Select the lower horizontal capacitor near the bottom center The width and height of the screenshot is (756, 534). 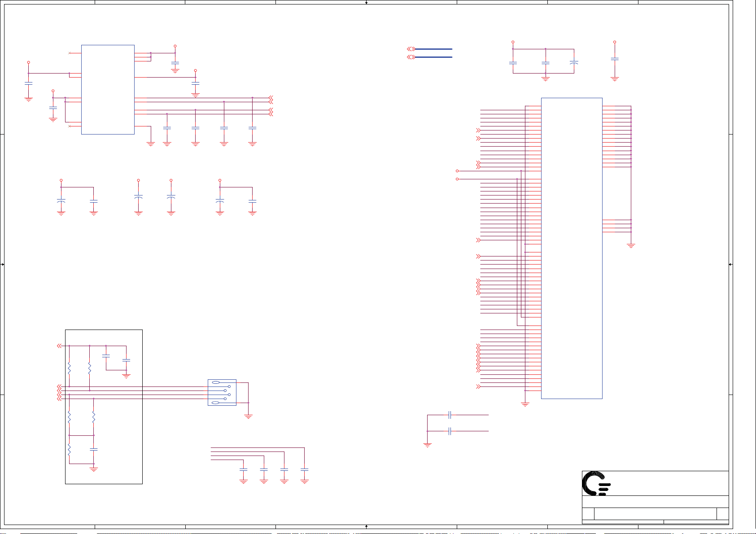(x=450, y=431)
